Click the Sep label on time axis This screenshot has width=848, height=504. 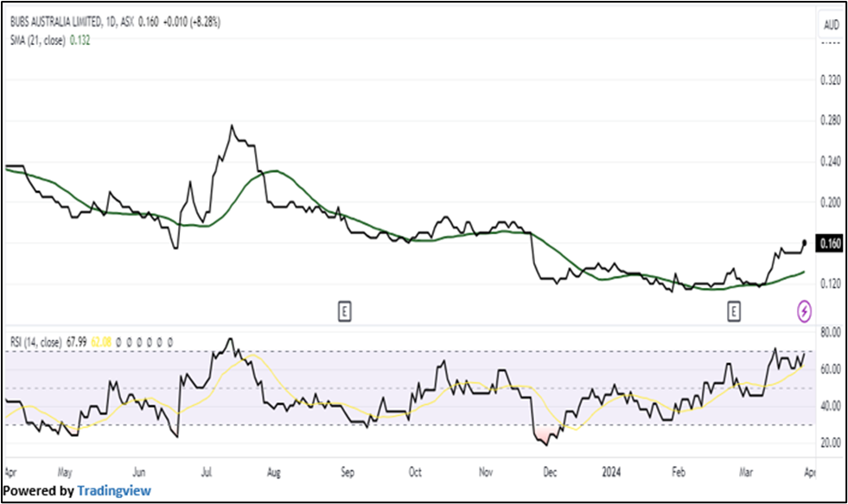[347, 472]
